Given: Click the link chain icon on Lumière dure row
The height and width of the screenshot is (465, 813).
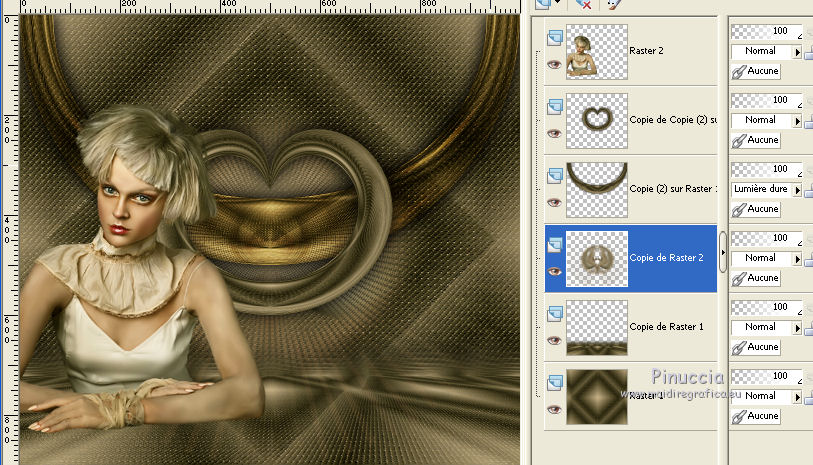Looking at the screenshot, I should [739, 210].
